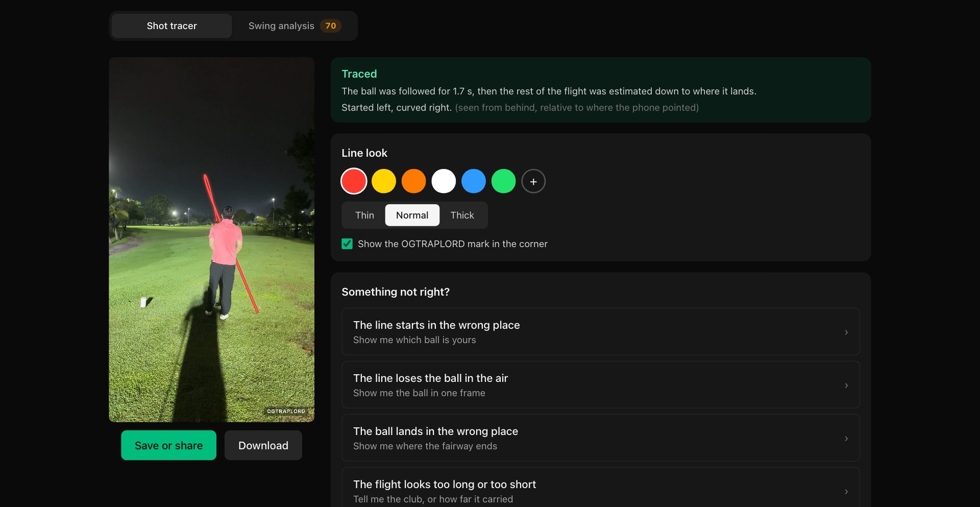Click the Download button
Image resolution: width=980 pixels, height=507 pixels.
point(263,445)
